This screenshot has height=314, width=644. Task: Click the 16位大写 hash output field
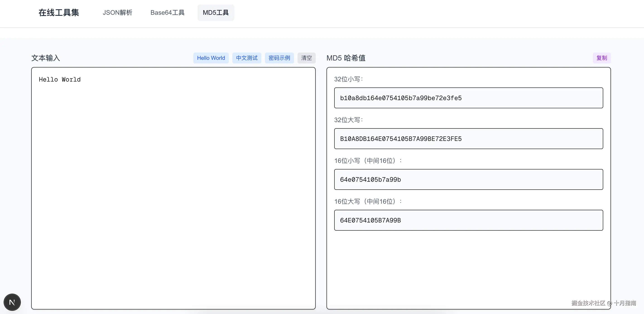pyautogui.click(x=468, y=220)
